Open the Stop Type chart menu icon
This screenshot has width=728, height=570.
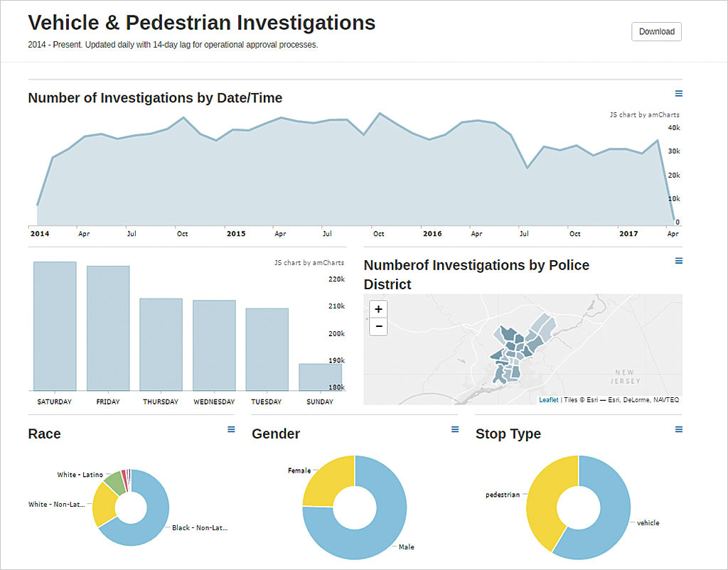pyautogui.click(x=678, y=429)
